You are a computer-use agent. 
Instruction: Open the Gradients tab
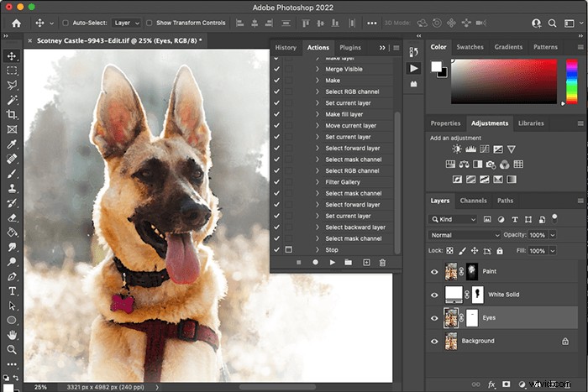(x=508, y=47)
